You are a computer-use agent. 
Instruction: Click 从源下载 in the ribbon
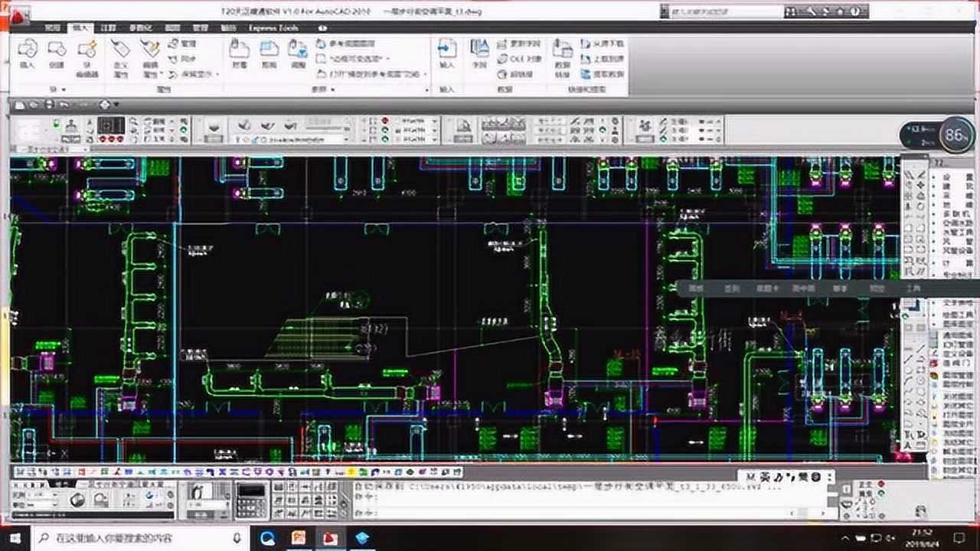coord(603,44)
